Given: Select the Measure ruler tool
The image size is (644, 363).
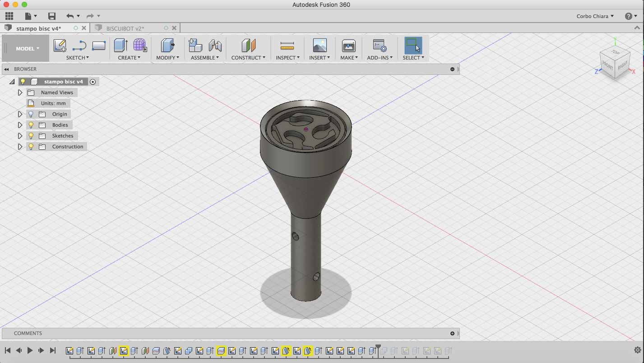Looking at the screenshot, I should coord(287,46).
